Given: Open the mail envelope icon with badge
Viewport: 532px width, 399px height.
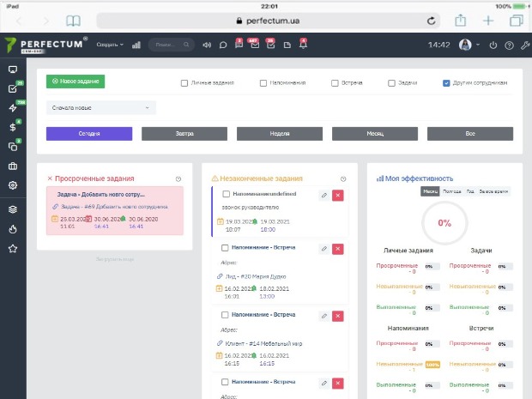Looking at the screenshot, I should (x=255, y=44).
